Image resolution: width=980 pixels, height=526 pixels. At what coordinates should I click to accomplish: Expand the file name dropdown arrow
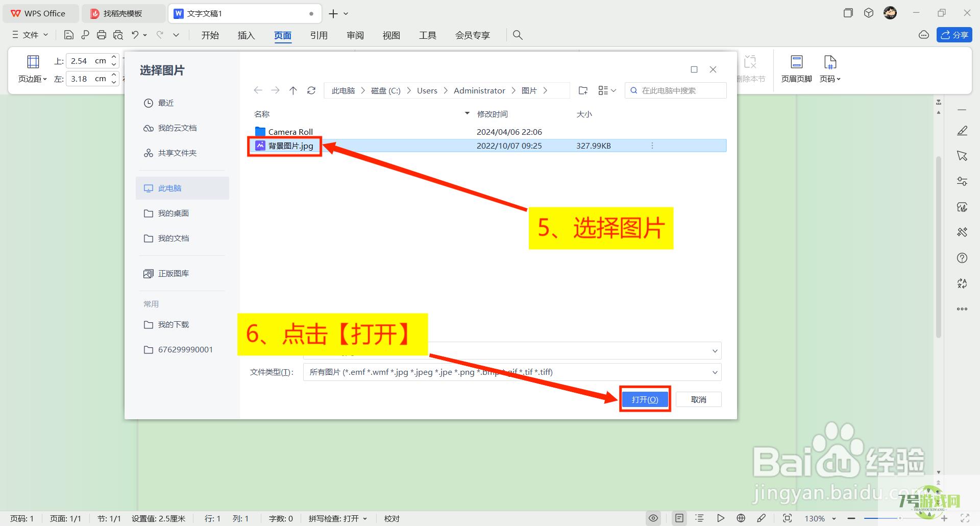point(715,351)
